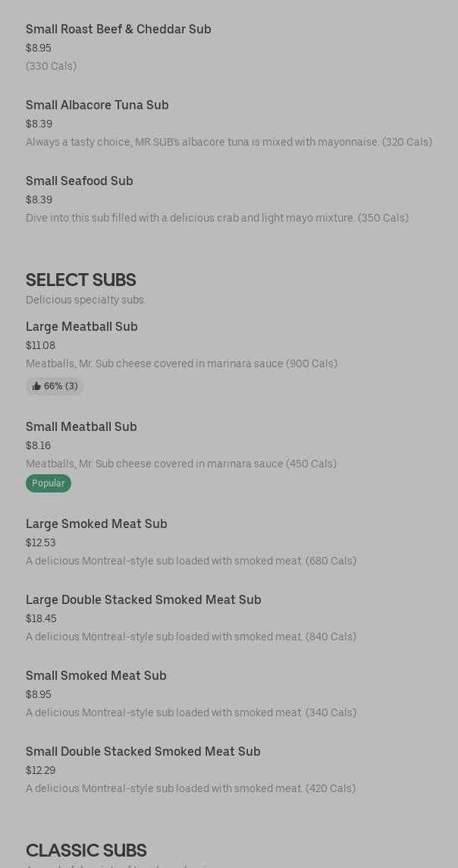Viewport: 458px width, 868px height.
Task: Open Small Double Stacked Smoked Meat Sub
Action: click(x=143, y=752)
